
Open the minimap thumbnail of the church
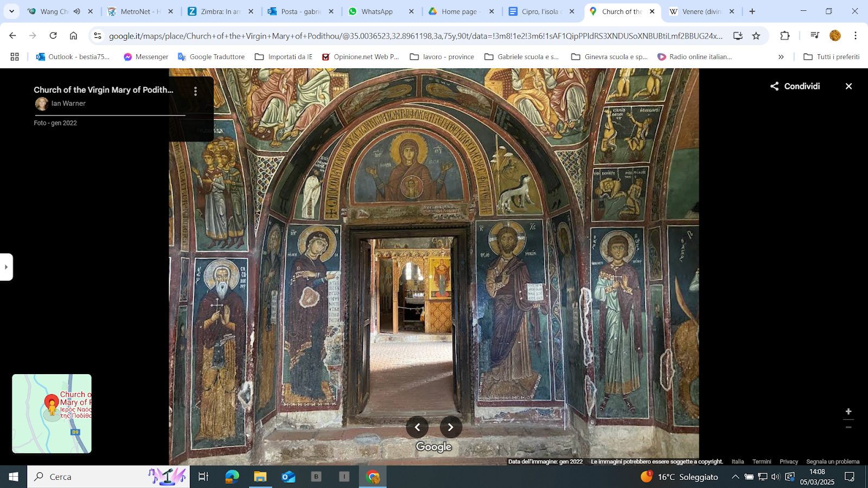pos(52,414)
